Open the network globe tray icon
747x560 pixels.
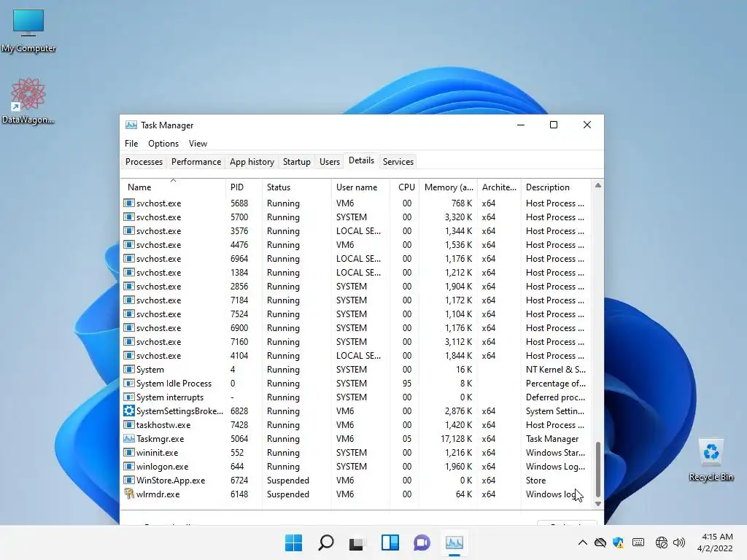click(x=661, y=542)
